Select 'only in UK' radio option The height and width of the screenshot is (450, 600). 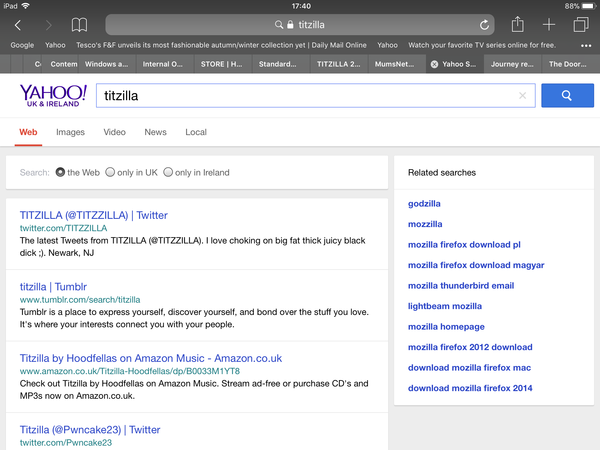110,172
